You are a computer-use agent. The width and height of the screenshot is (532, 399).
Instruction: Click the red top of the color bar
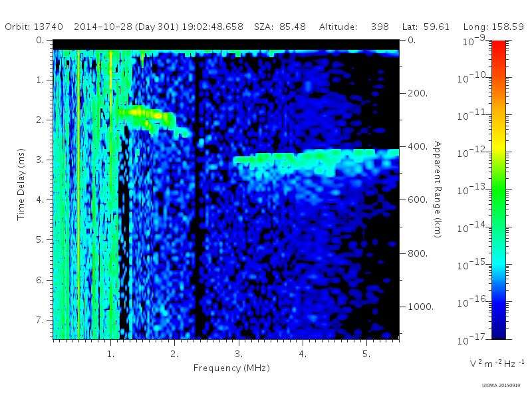pos(498,46)
